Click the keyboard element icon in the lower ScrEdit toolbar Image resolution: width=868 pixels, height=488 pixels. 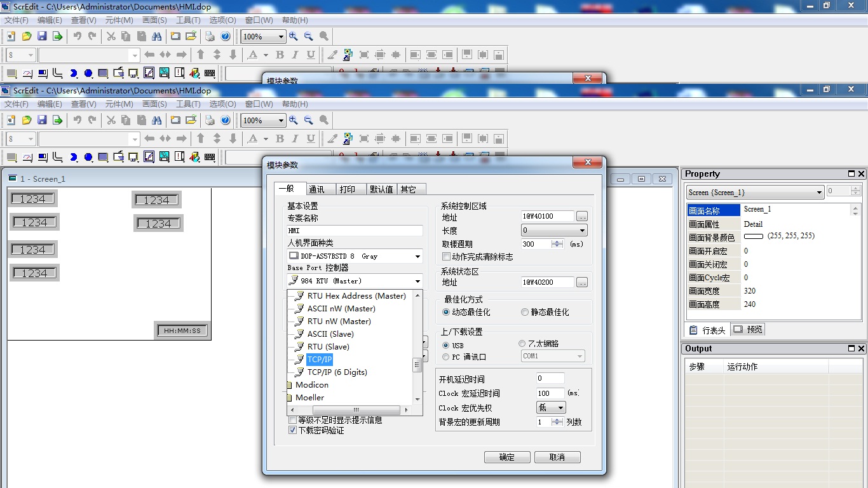pyautogui.click(x=210, y=157)
